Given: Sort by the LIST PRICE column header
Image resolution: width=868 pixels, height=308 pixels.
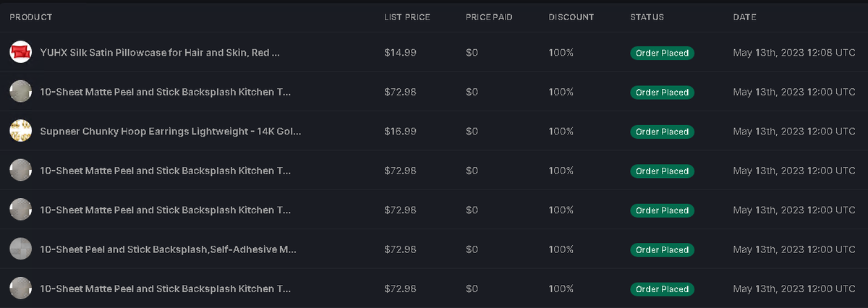Looking at the screenshot, I should tap(407, 17).
